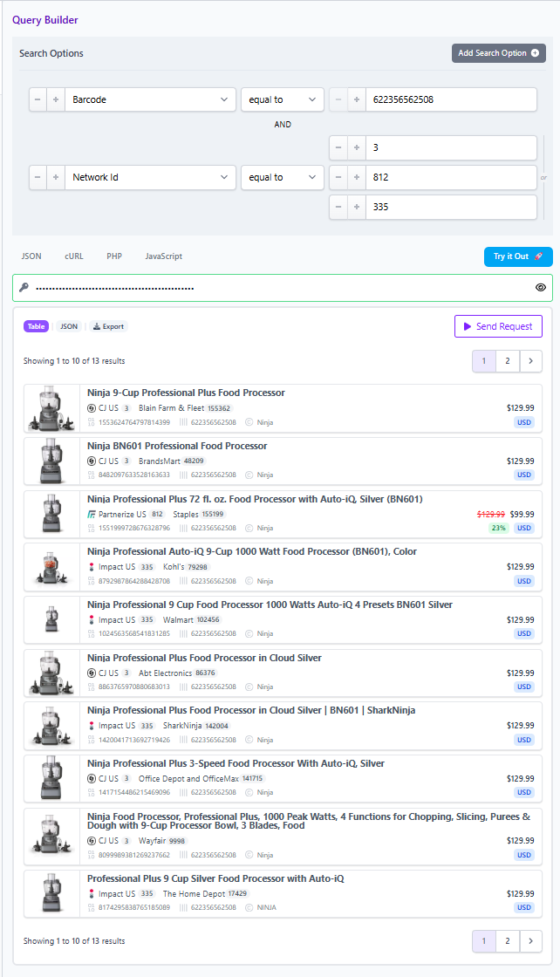The image size is (560, 977).
Task: Click the Staples product thumbnail image
Action: (x=51, y=515)
